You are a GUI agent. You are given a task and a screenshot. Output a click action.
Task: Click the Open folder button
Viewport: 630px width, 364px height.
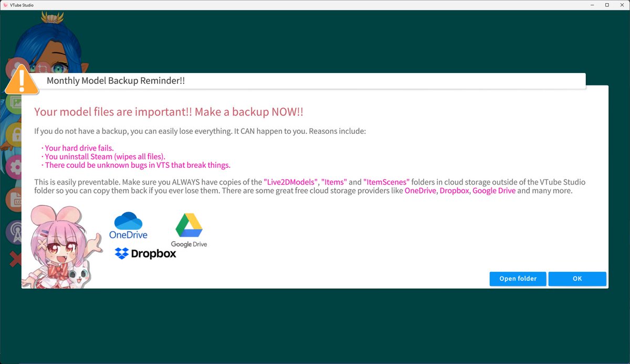click(x=518, y=279)
